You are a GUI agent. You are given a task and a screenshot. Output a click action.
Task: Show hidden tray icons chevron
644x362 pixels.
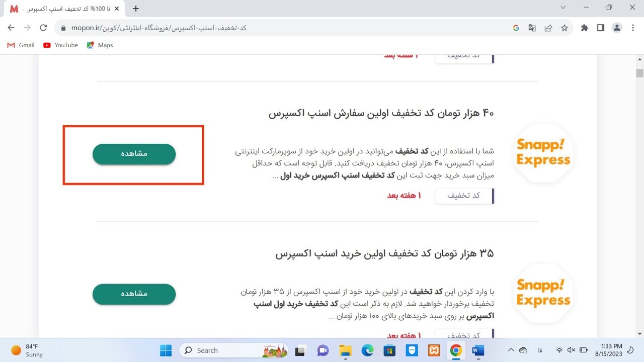tap(511, 350)
